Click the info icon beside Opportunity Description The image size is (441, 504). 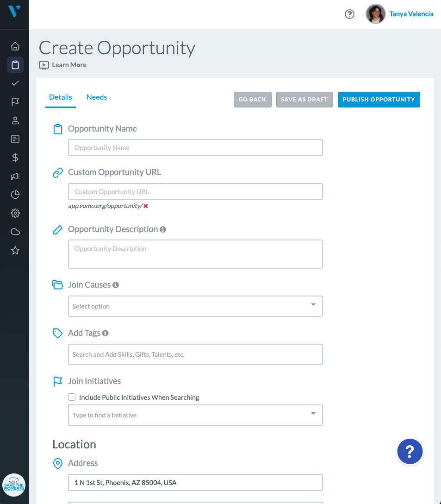pyautogui.click(x=163, y=229)
